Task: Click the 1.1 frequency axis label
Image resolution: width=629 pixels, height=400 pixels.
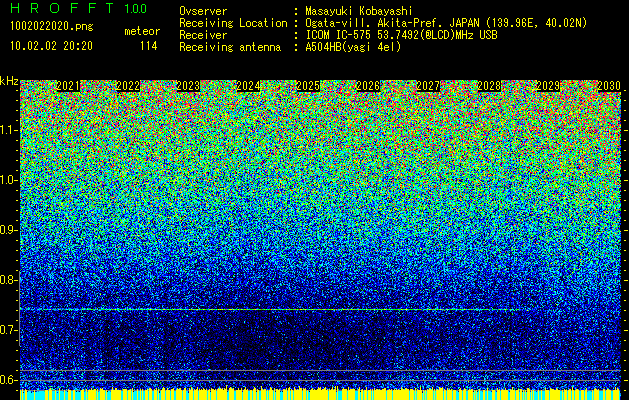Action: tap(8, 130)
